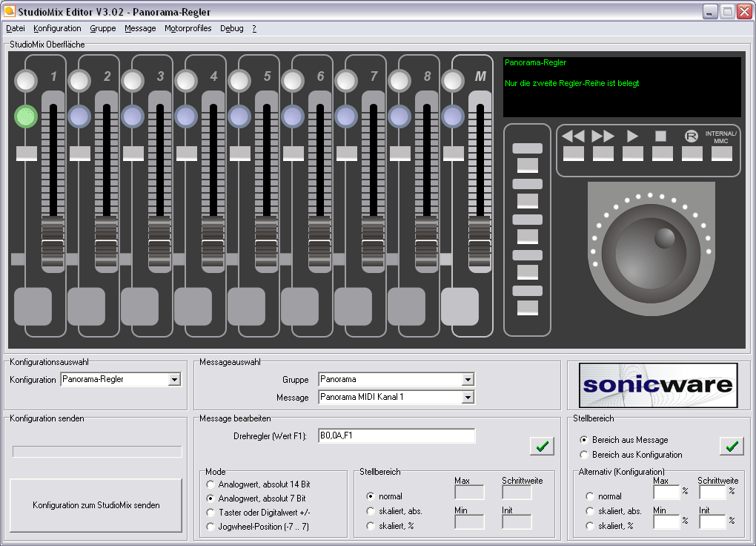Expand the Gruppe dropdown showing Panorama
The height and width of the screenshot is (546, 756).
tap(467, 380)
